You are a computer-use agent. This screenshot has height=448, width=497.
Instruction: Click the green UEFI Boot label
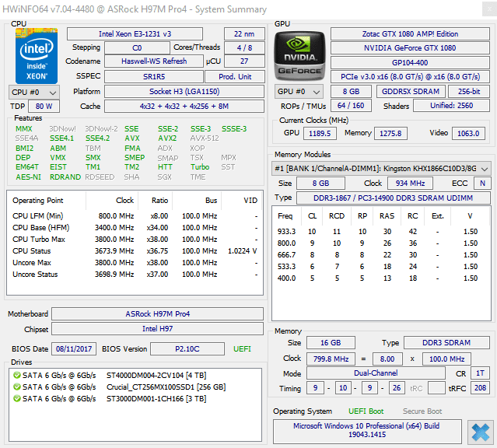(x=366, y=411)
